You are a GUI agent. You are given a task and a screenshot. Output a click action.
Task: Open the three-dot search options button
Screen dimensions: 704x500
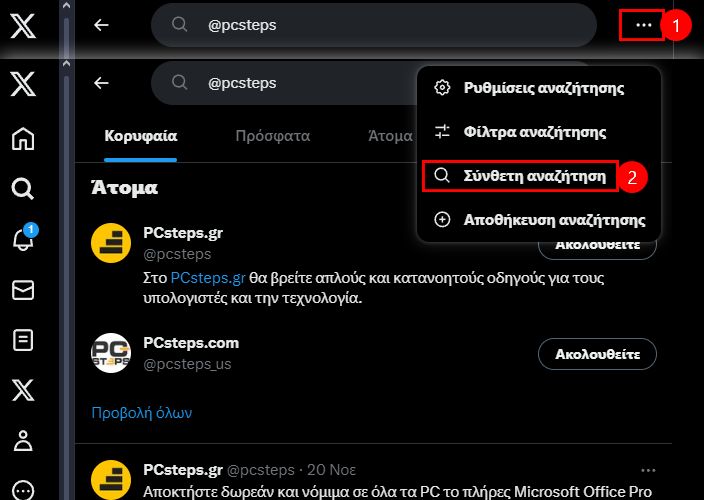click(644, 25)
